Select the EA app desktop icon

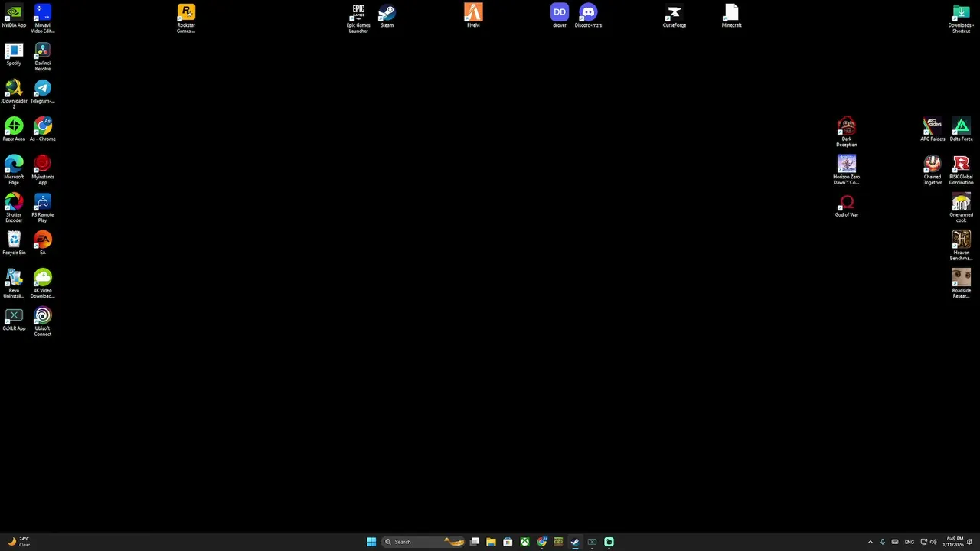(42, 243)
